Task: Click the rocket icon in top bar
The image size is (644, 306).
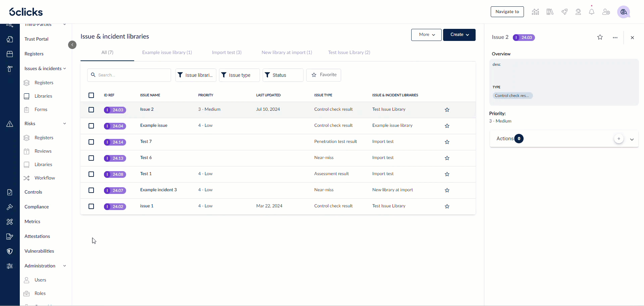Action: (565, 12)
